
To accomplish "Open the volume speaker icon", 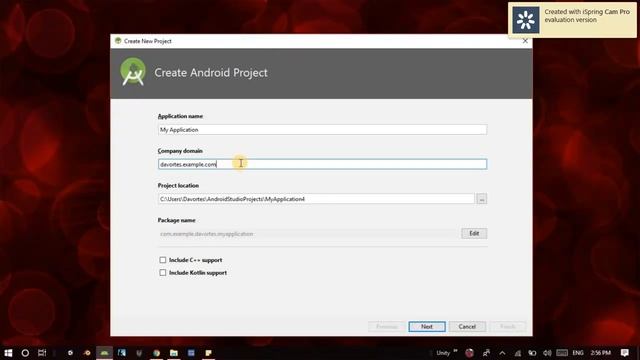I will click(x=547, y=353).
